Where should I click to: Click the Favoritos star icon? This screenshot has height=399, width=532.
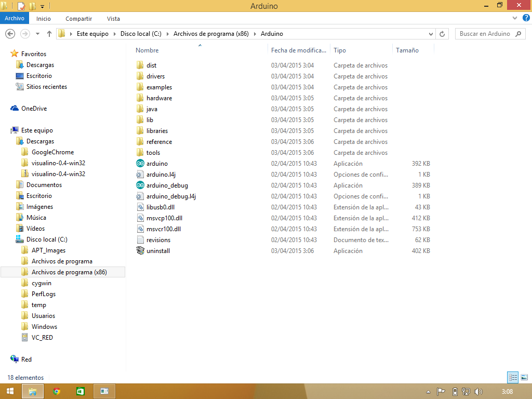tap(14, 54)
